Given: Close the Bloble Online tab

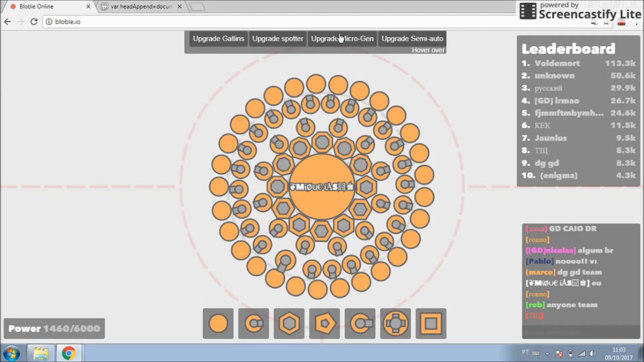Looking at the screenshot, I should (x=89, y=7).
